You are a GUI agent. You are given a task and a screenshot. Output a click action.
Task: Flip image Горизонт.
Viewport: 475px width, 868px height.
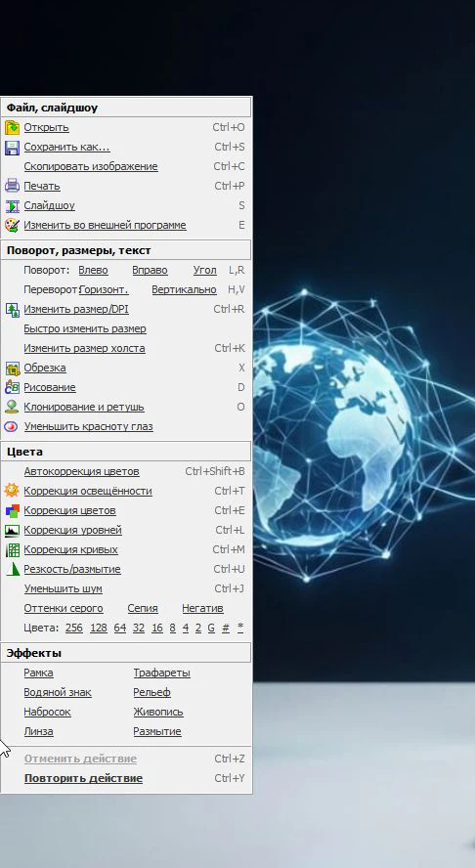[x=104, y=290]
